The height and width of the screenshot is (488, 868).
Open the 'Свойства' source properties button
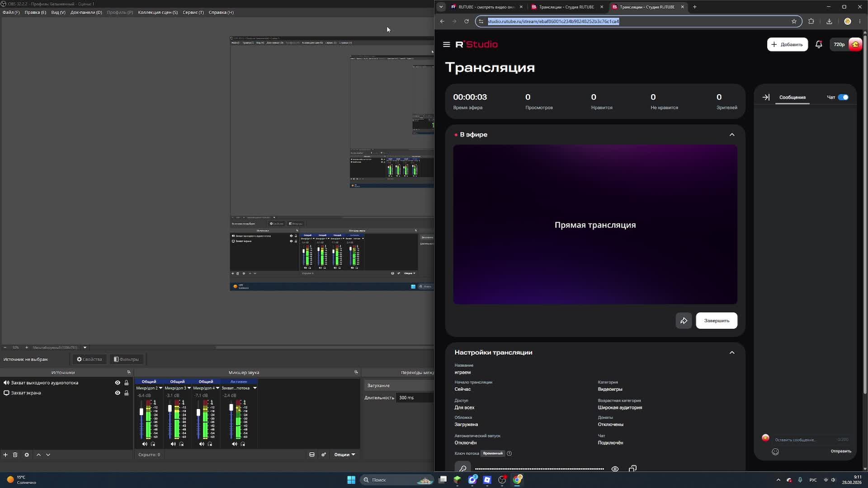click(x=89, y=359)
